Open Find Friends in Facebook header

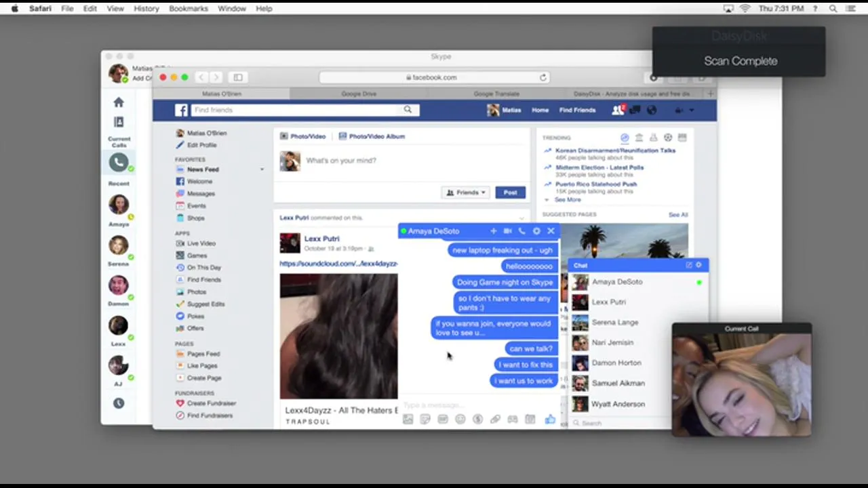click(577, 110)
